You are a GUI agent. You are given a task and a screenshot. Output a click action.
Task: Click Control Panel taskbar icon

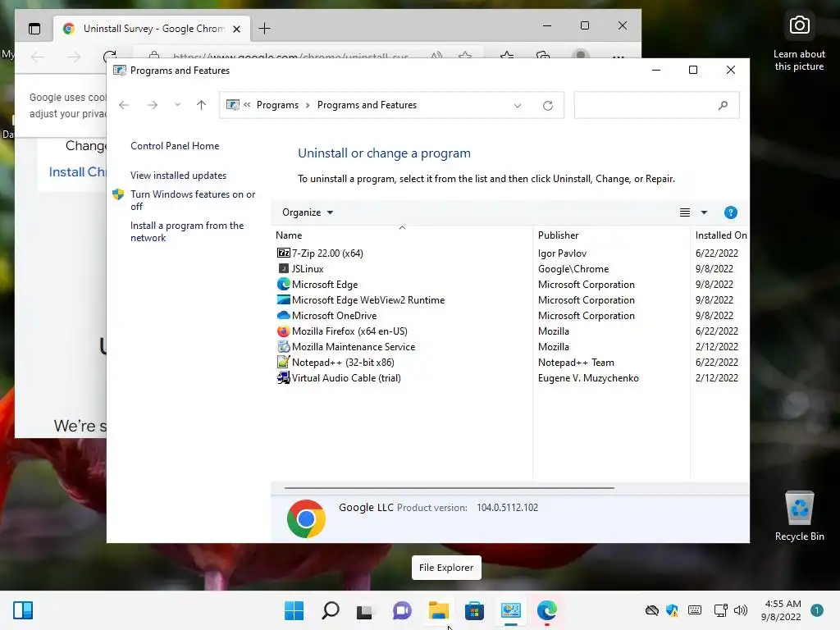tap(510, 610)
